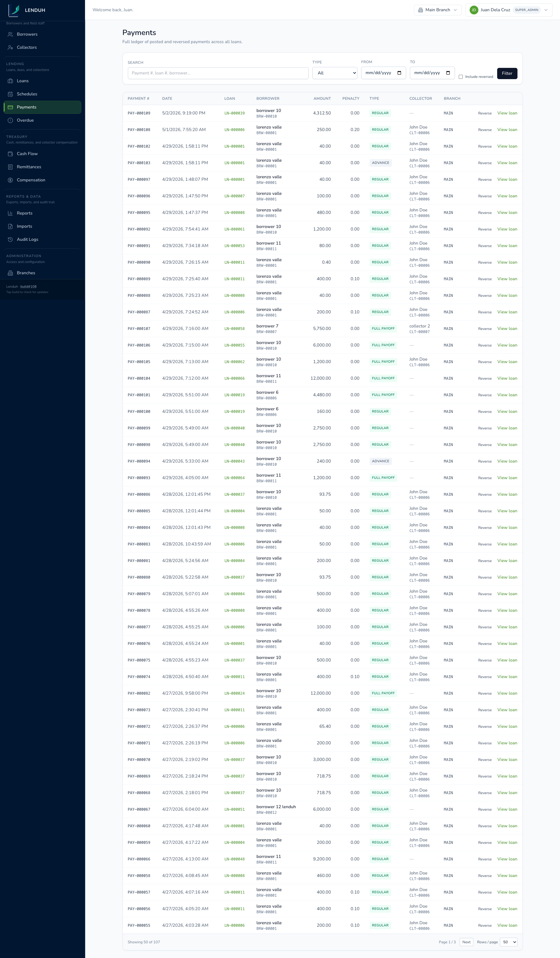The image size is (560, 958).
Task: Click borrower 12 lenduh name
Action: tap(276, 806)
